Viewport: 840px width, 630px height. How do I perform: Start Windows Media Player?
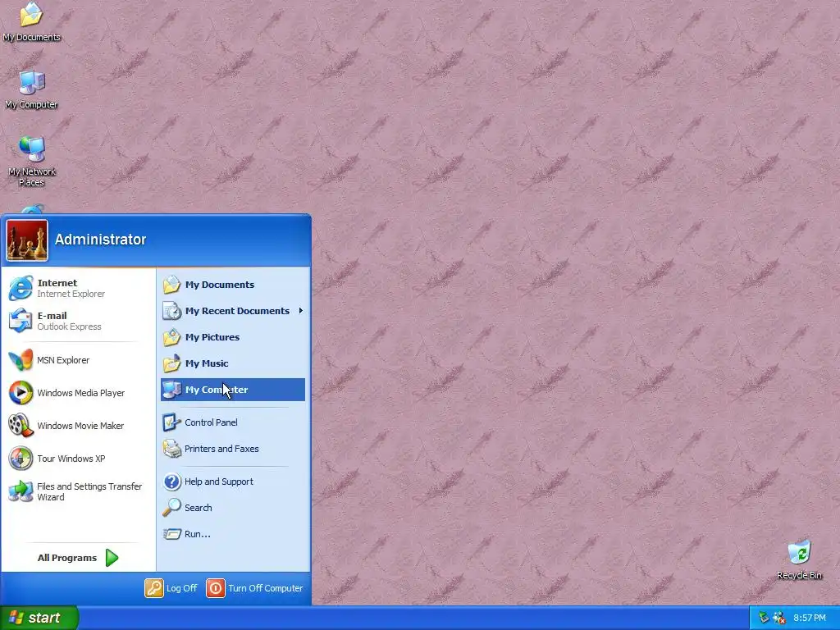click(78, 393)
